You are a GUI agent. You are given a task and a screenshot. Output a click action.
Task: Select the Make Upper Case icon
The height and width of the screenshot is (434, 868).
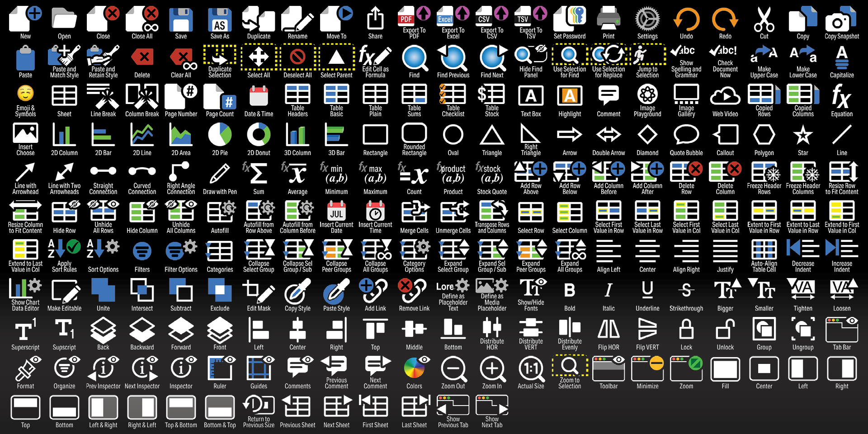coord(764,55)
